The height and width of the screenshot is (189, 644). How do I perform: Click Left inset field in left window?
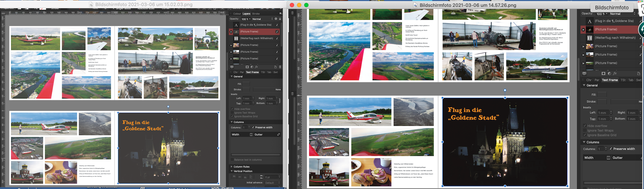pyautogui.click(x=247, y=98)
